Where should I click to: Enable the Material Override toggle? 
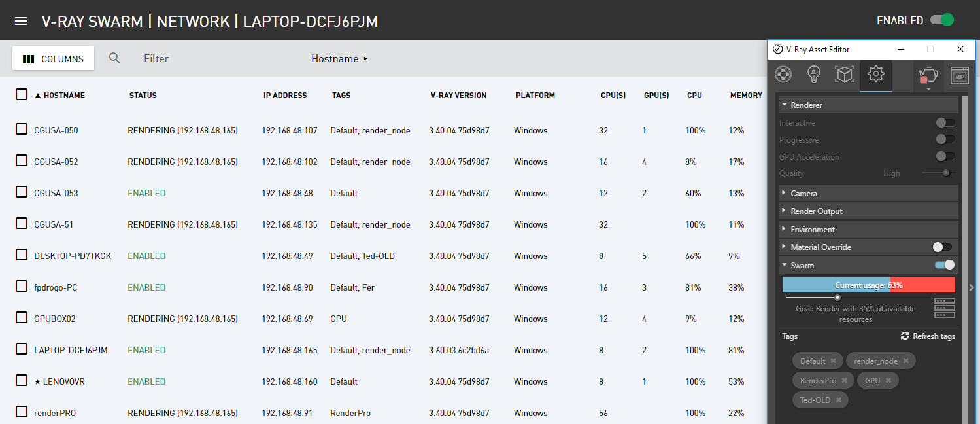click(943, 247)
